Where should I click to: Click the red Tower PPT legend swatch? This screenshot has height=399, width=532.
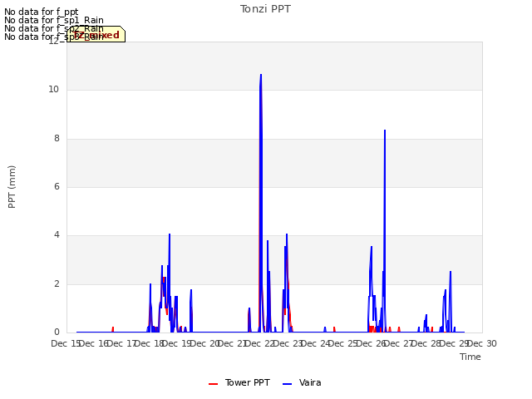(x=213, y=384)
